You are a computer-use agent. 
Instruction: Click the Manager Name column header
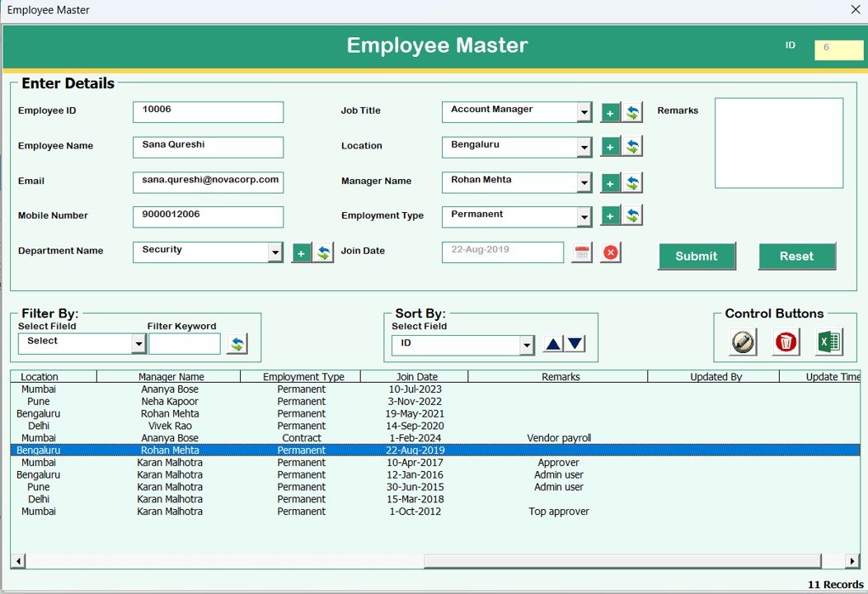point(169,376)
